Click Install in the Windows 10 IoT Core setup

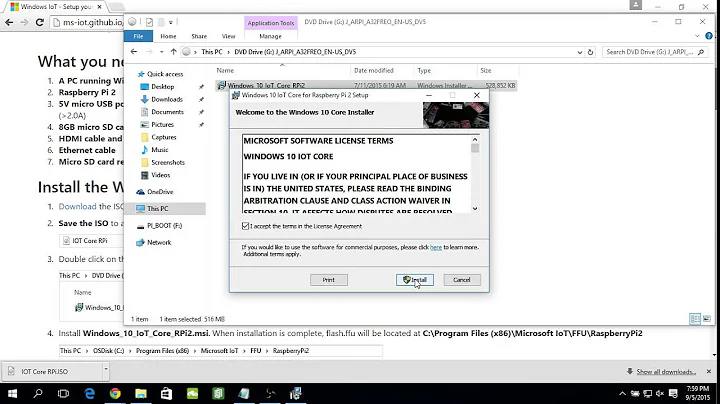[415, 280]
